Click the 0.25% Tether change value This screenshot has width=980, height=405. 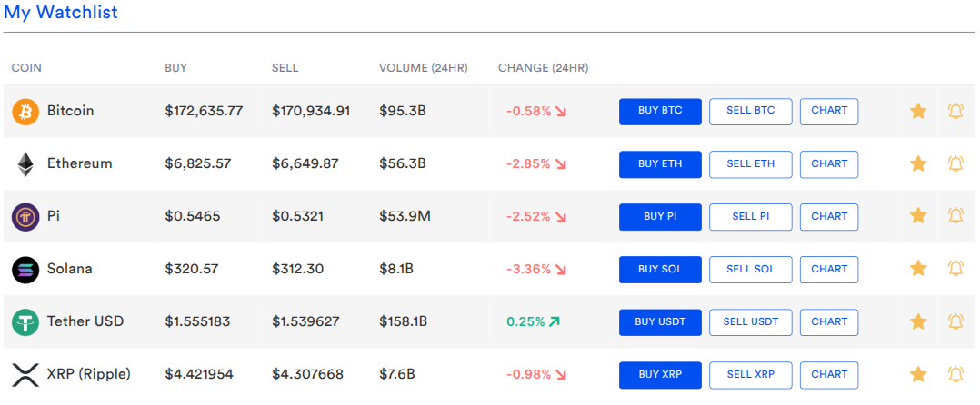[x=525, y=322]
